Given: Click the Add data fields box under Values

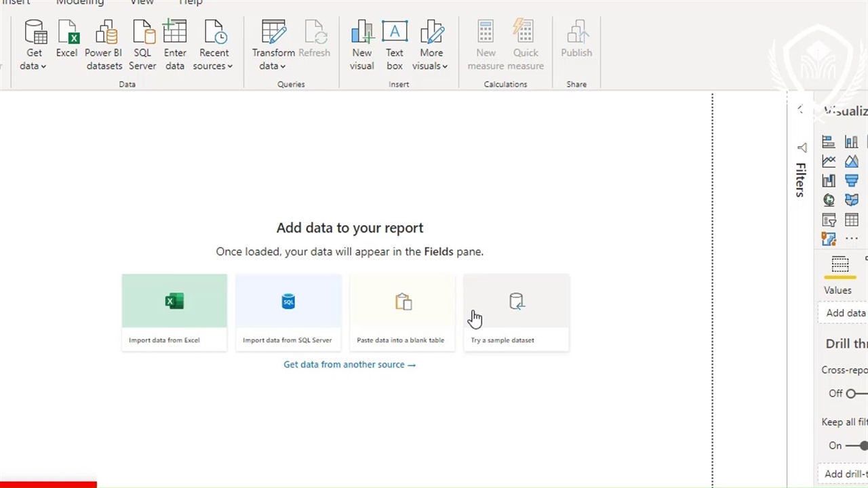Looking at the screenshot, I should [845, 313].
